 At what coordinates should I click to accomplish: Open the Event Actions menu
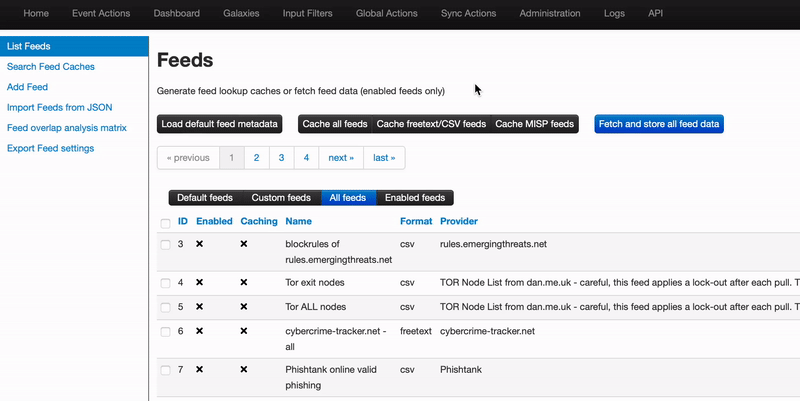point(101,14)
